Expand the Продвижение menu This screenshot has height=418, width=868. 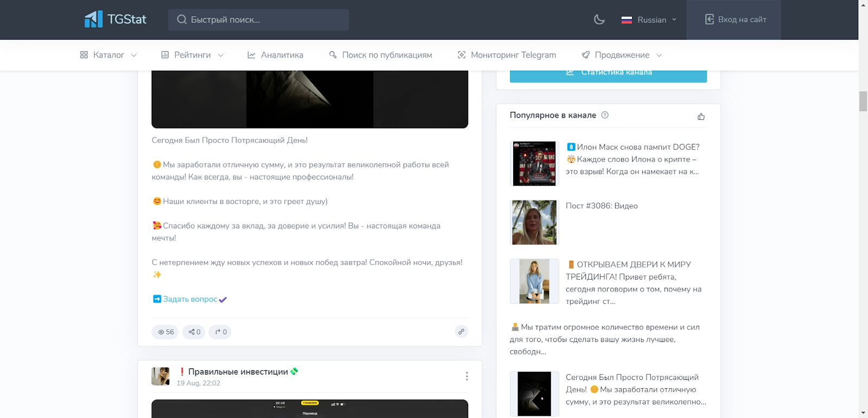(622, 55)
